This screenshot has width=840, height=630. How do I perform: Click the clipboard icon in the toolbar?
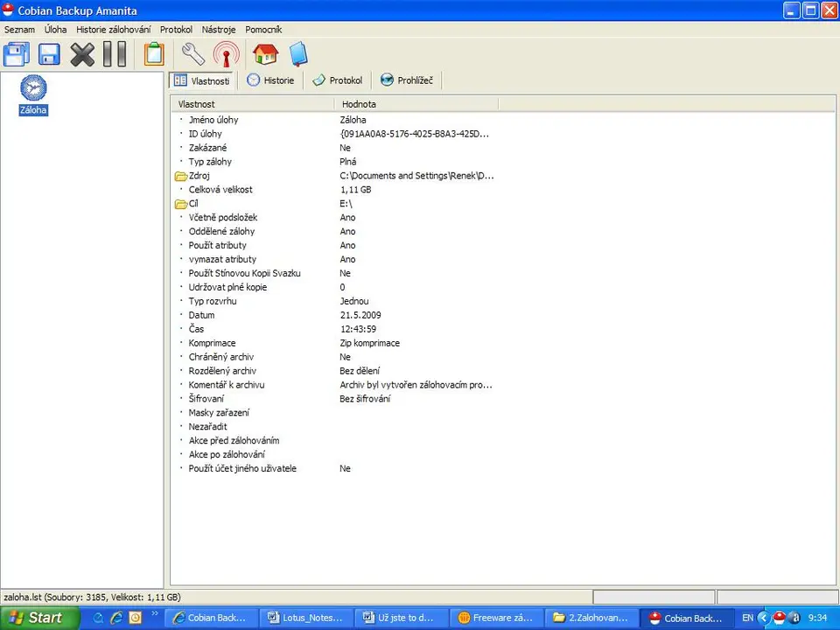coord(154,54)
